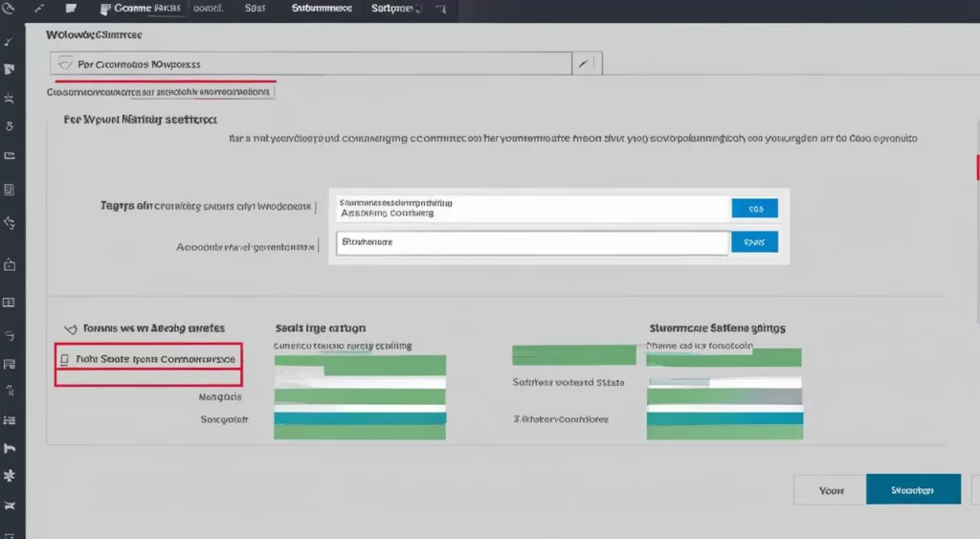Click the underlined Ciosomnomceuanorcs link text

pyautogui.click(x=158, y=92)
